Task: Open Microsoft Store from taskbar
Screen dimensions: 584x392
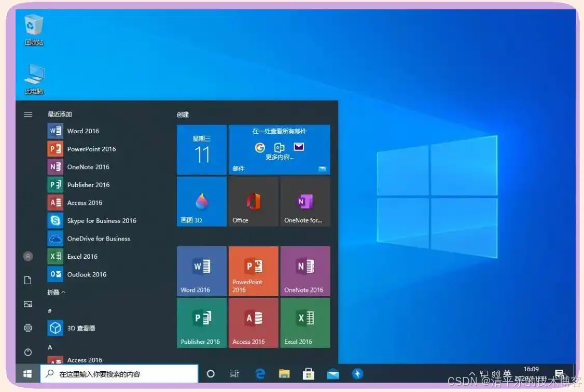Action: pyautogui.click(x=309, y=374)
